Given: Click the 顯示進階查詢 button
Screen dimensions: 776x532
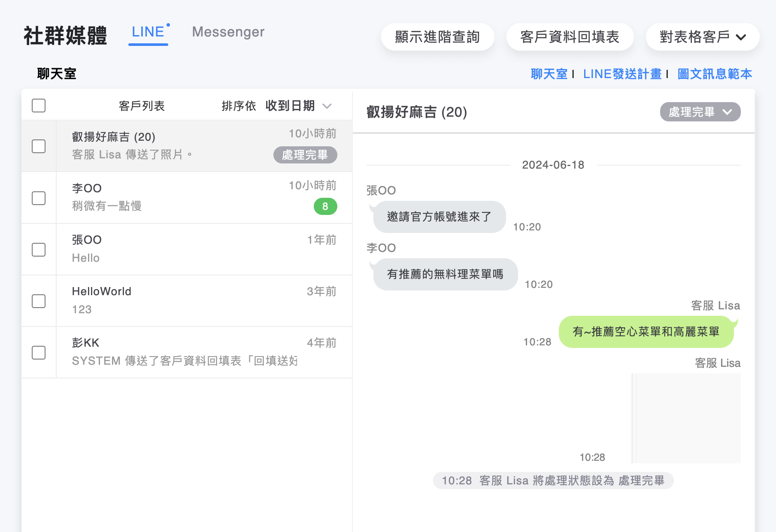Looking at the screenshot, I should [437, 37].
